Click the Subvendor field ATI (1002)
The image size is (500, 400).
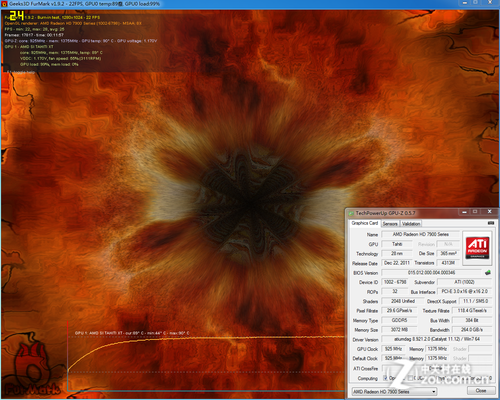464,282
